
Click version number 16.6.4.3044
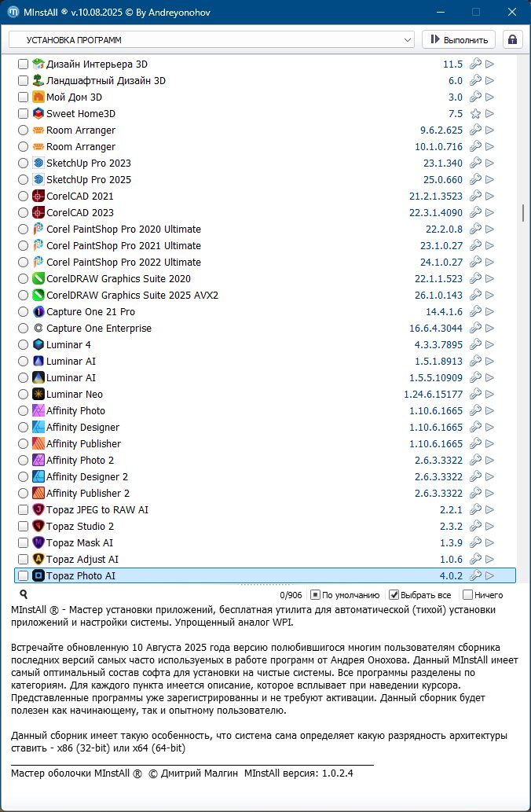436,329
